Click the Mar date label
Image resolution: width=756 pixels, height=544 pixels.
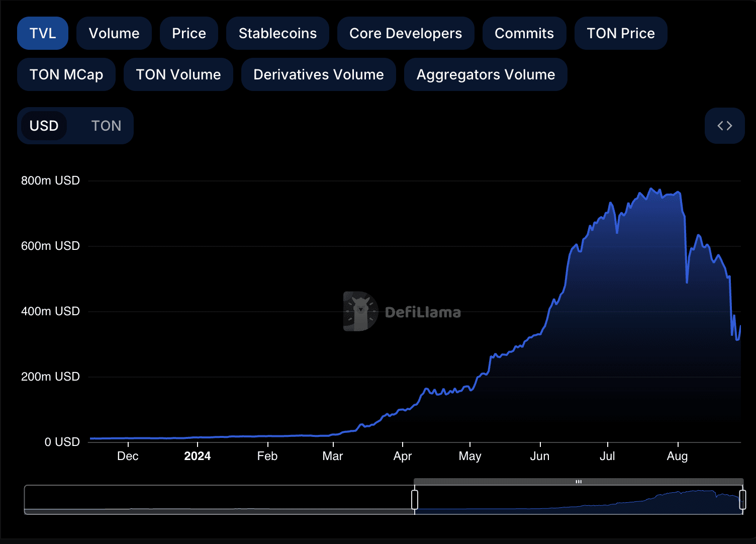(x=333, y=456)
